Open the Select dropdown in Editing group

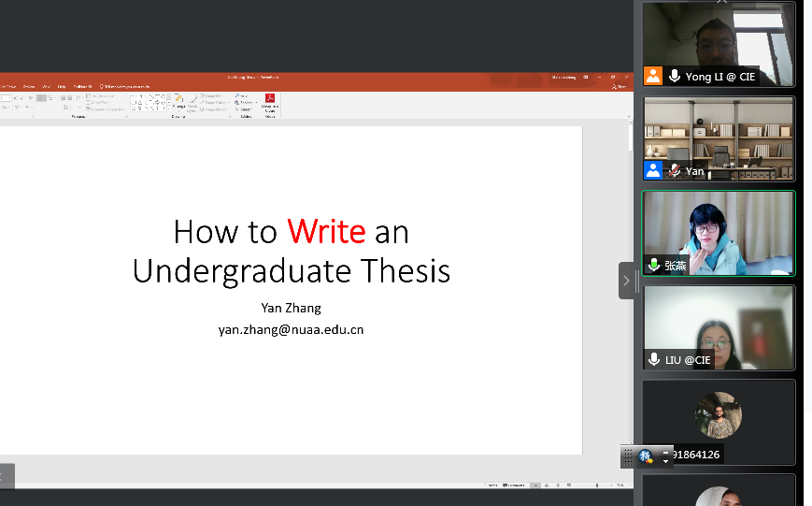point(244,109)
